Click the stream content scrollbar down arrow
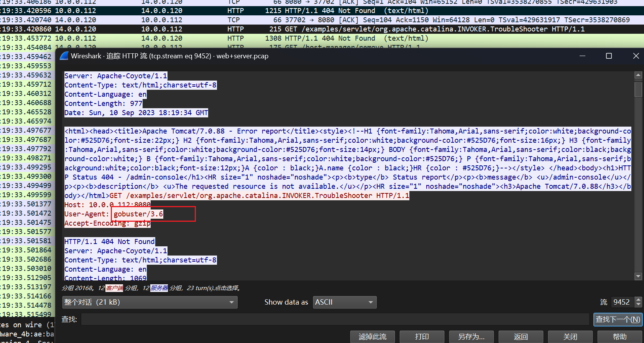This screenshot has height=343, width=644. pos(638,276)
